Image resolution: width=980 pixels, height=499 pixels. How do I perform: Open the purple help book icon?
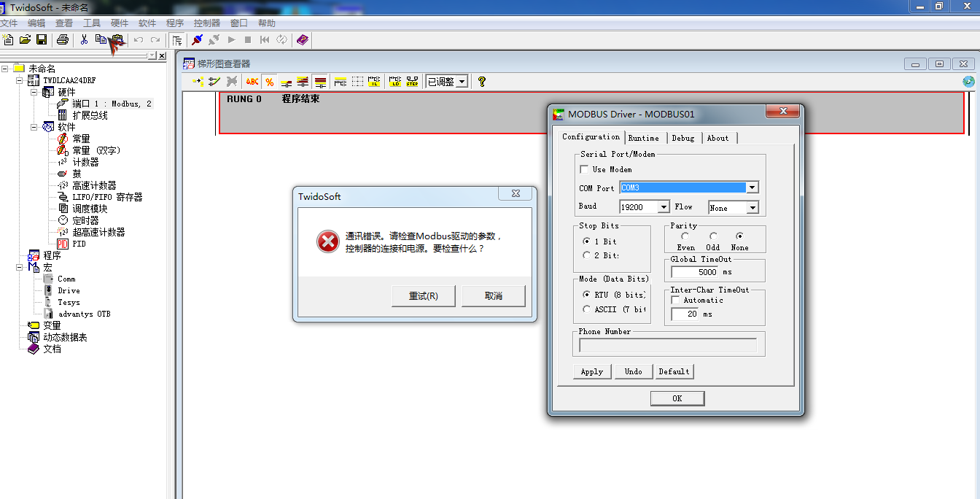(x=303, y=39)
